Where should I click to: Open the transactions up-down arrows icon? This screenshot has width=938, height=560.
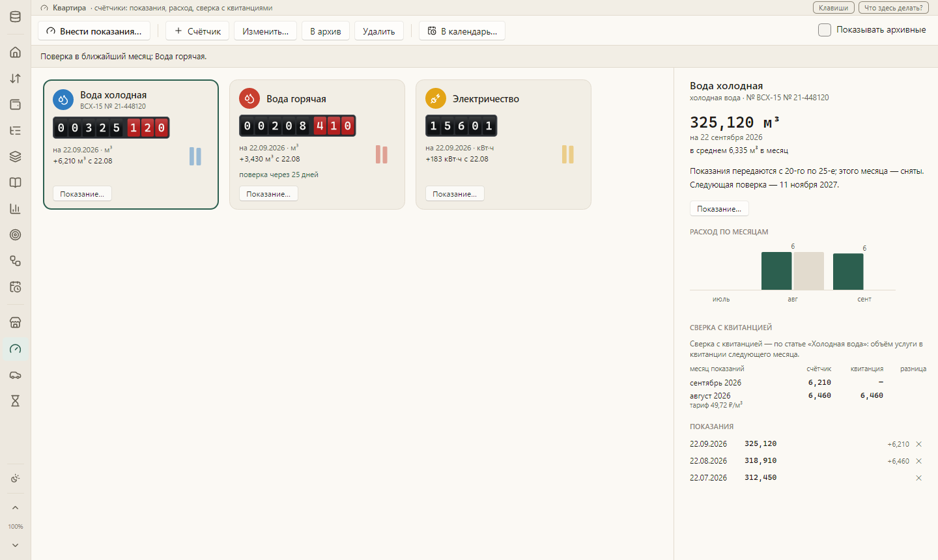(x=16, y=78)
